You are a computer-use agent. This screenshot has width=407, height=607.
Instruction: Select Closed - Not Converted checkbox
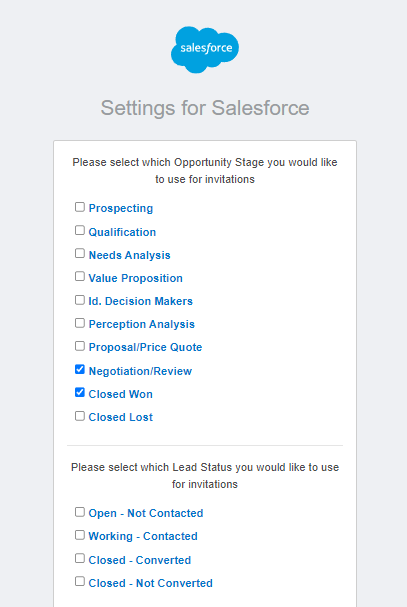[x=80, y=581]
